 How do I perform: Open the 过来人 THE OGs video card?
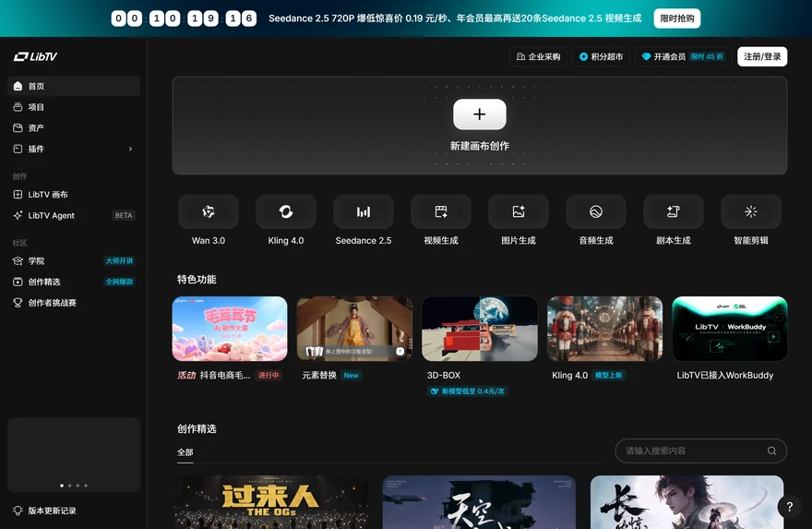(271, 502)
